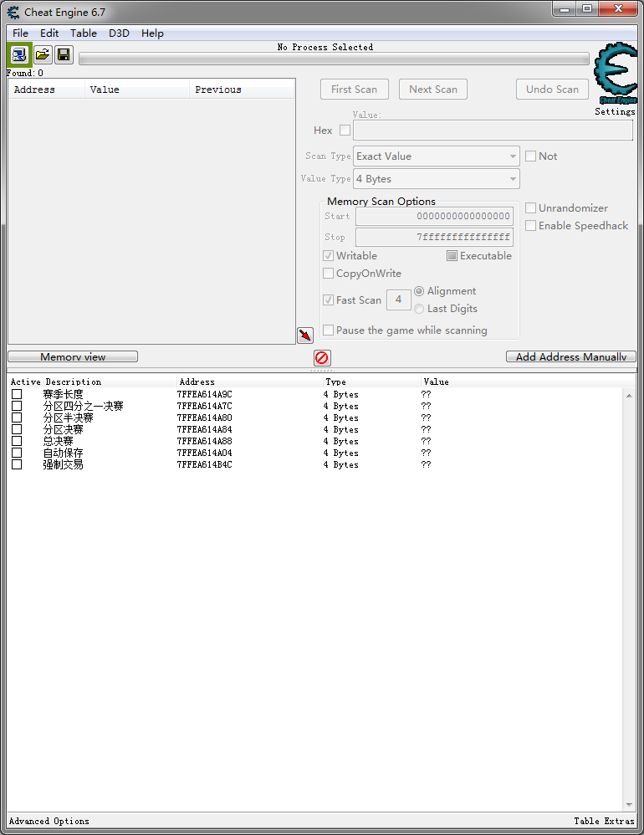
Task: Open the Edit menu
Action: pos(49,33)
